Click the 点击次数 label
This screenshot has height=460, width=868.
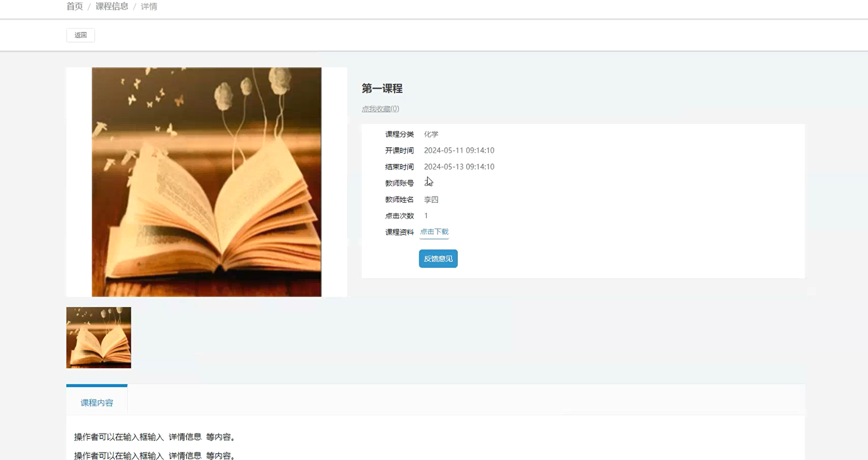400,216
